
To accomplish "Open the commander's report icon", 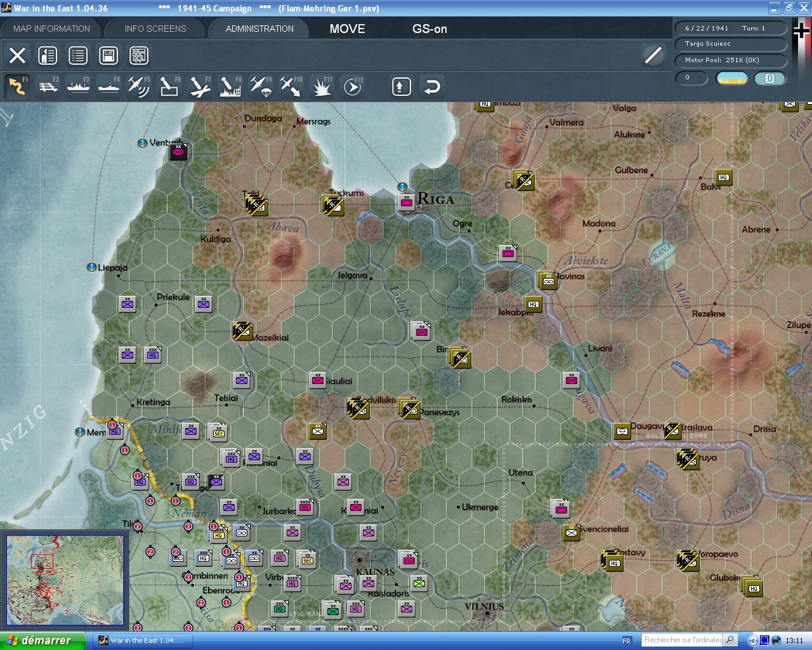I will (48, 55).
